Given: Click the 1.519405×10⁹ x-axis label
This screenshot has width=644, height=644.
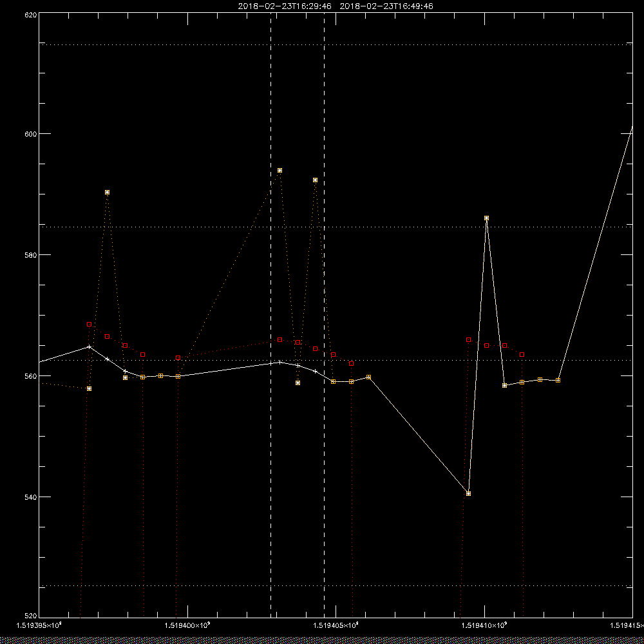Looking at the screenshot, I should point(336,625).
